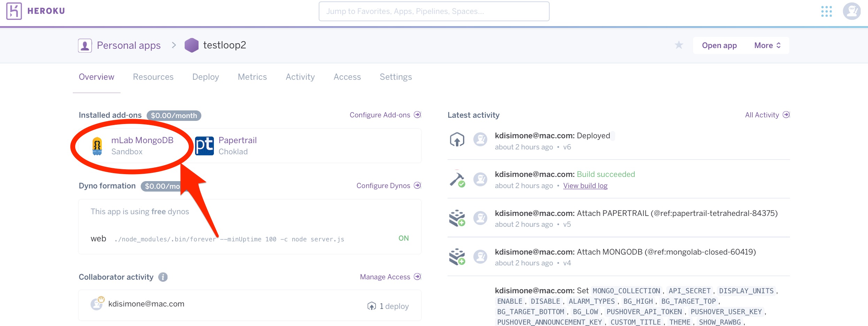Click the arrow icon next to Configure Dynos
Image resolution: width=868 pixels, height=326 pixels.
coord(417,185)
